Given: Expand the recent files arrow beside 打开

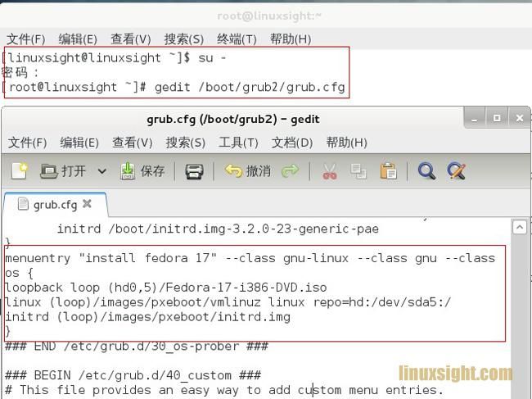Looking at the screenshot, I should click(x=101, y=170).
